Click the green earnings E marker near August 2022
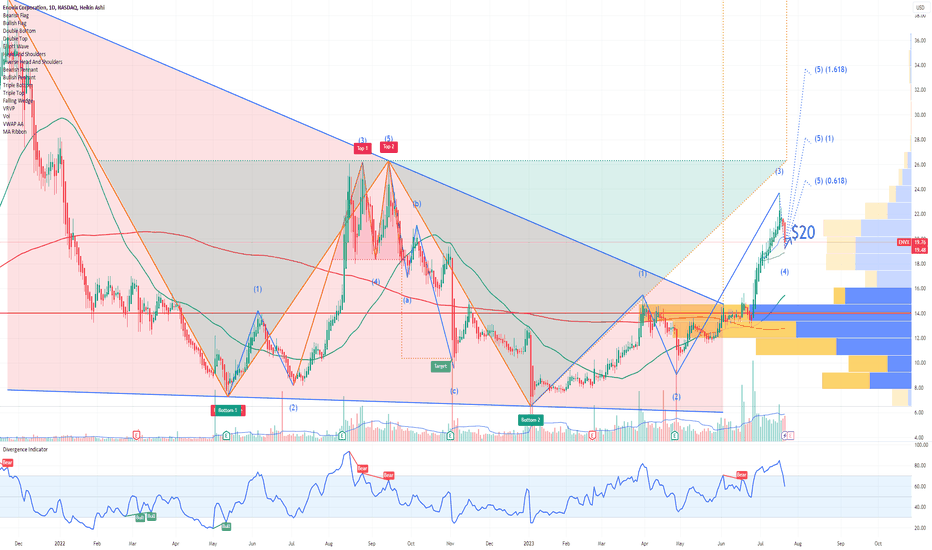Screen dimensions: 932x550 [x=342, y=436]
